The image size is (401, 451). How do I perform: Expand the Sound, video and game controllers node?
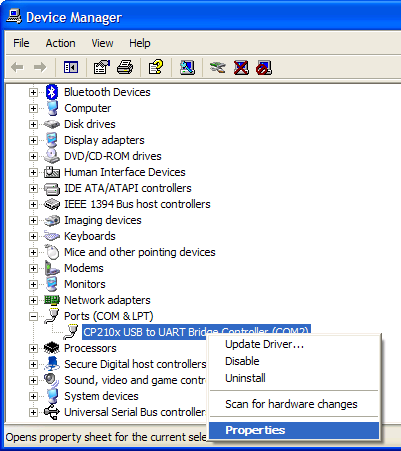click(33, 380)
